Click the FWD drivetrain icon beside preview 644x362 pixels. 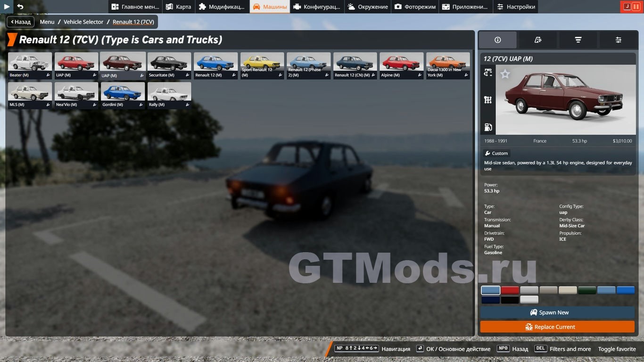[488, 73]
